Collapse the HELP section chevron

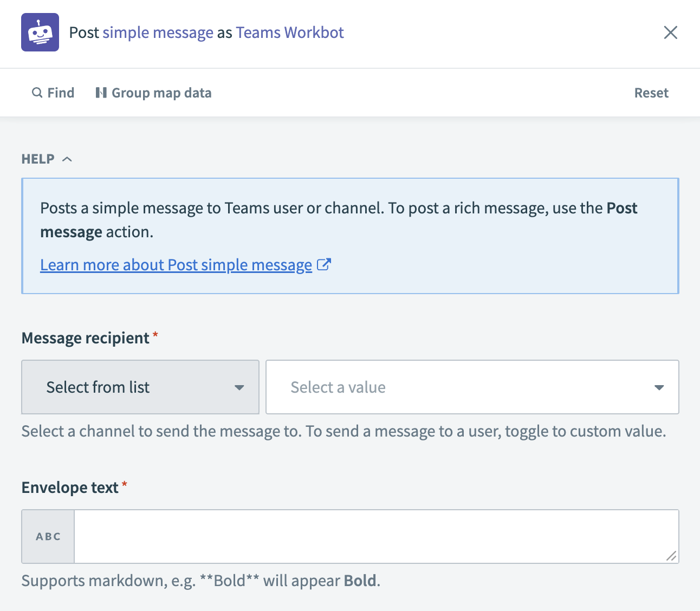(x=67, y=159)
